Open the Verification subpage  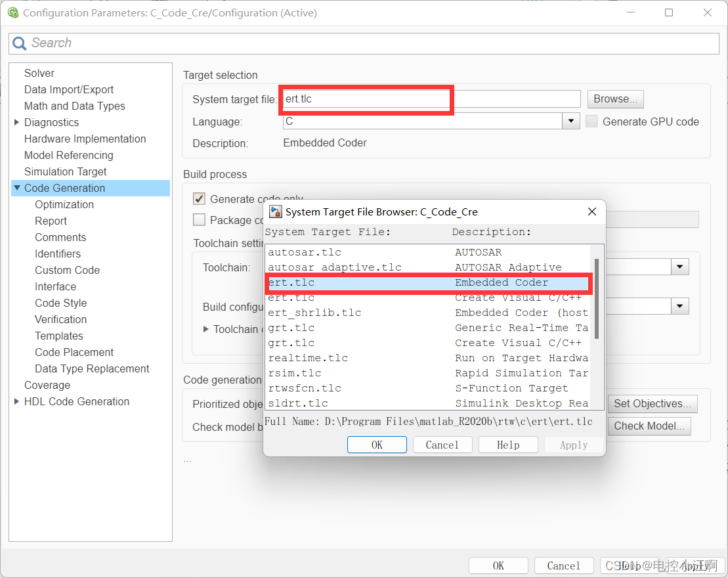pyautogui.click(x=61, y=319)
